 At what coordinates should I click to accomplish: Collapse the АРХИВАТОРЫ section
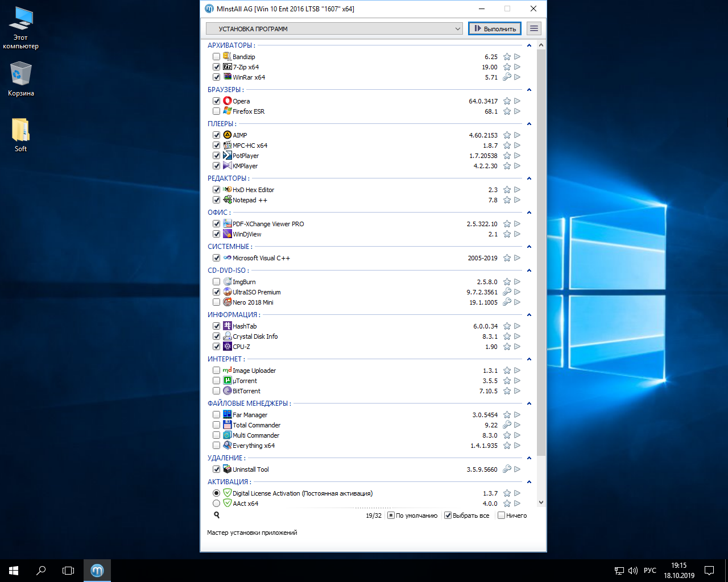click(529, 45)
